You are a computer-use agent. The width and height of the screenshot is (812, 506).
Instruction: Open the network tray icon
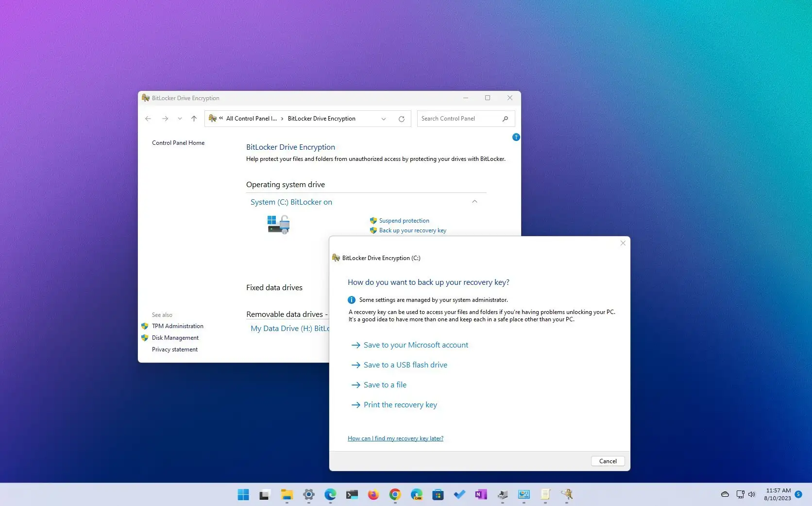[740, 494]
